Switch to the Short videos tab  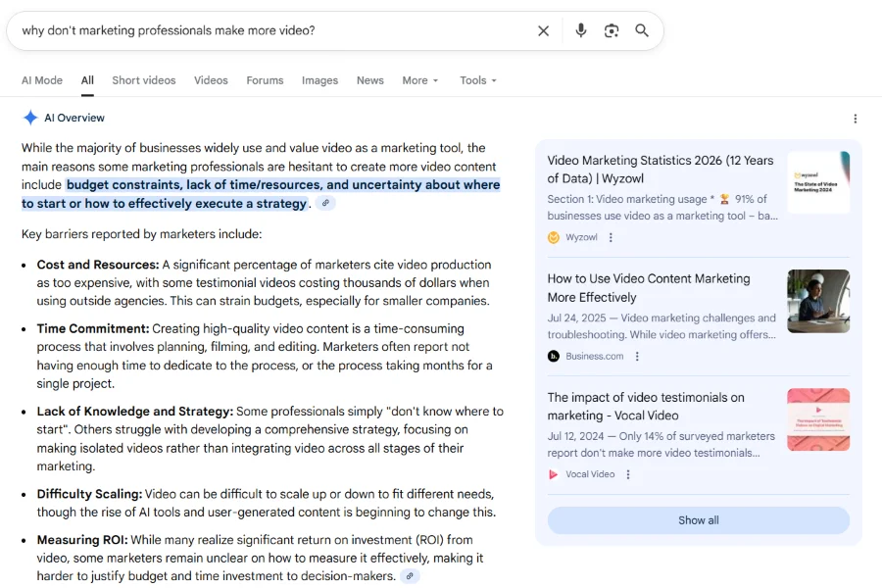click(143, 79)
